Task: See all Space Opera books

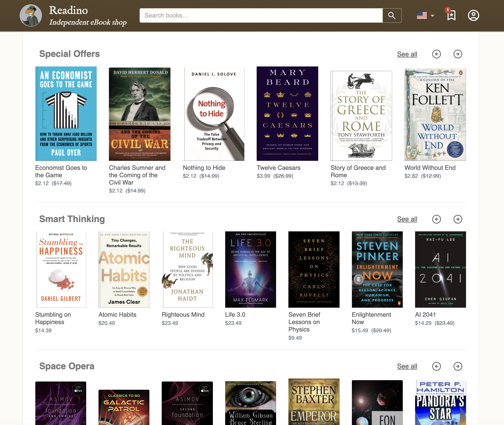Action: [407, 366]
